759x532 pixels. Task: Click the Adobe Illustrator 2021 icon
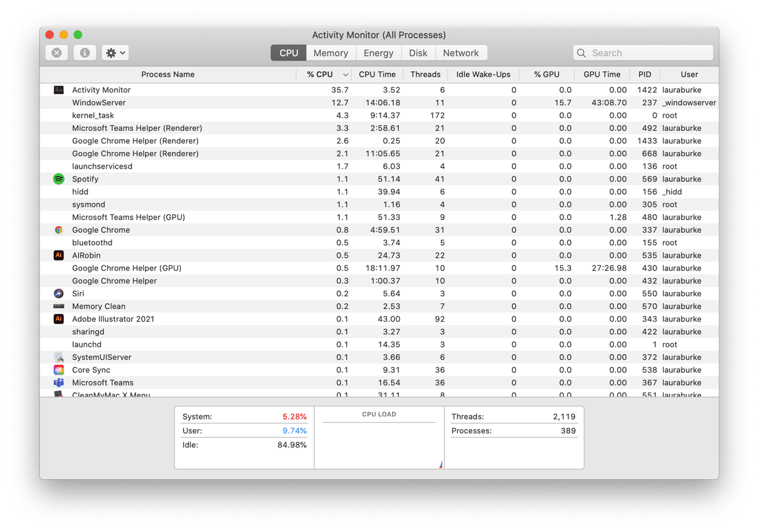[x=58, y=319]
